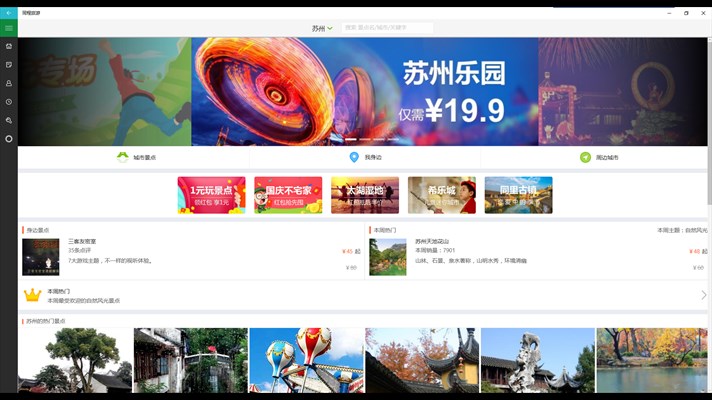The image size is (712, 400).
Task: Expand the 本周热门 row chevron arrow
Action: click(x=703, y=295)
